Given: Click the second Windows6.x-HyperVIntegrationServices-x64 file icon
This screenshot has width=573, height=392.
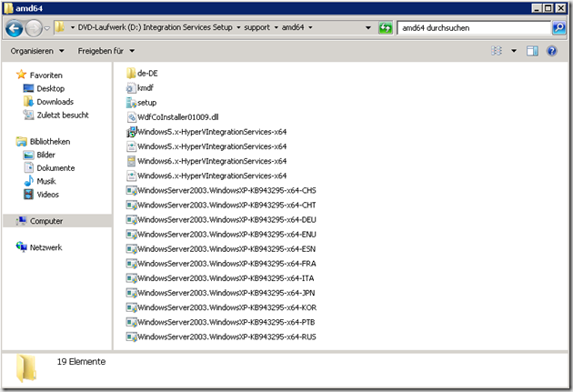Looking at the screenshot, I should coord(131,176).
